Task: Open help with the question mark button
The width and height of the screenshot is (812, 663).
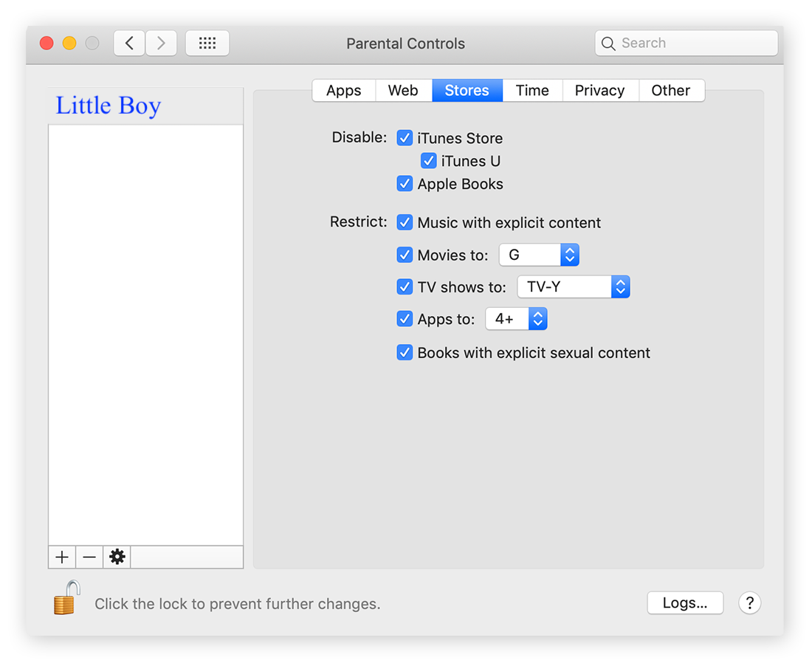Action: (749, 603)
